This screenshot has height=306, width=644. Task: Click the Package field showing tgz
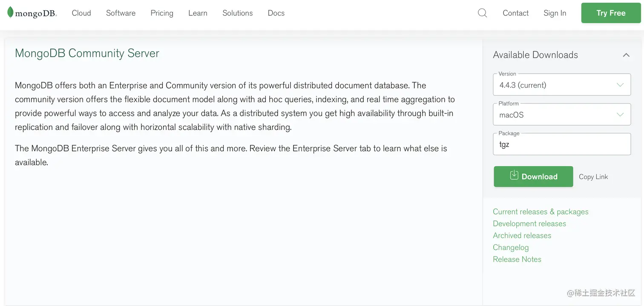[x=561, y=144]
